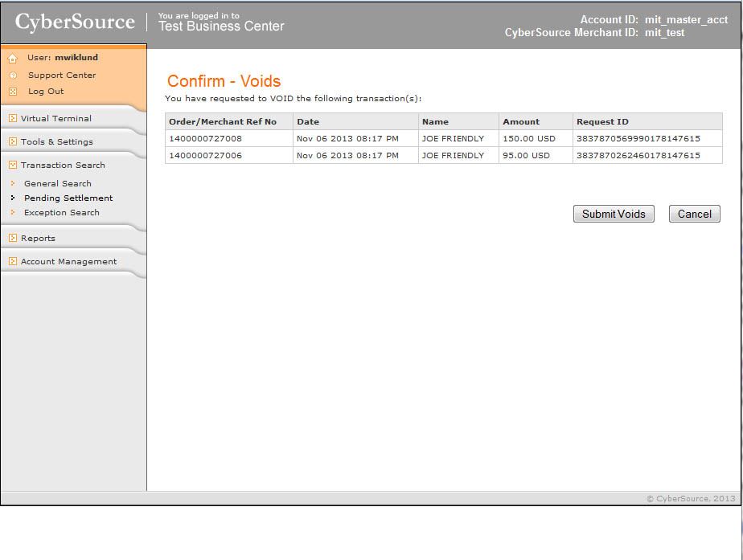Viewport: 743px width, 560px height.
Task: Select order row 1400000727008 in the table
Action: 206,139
